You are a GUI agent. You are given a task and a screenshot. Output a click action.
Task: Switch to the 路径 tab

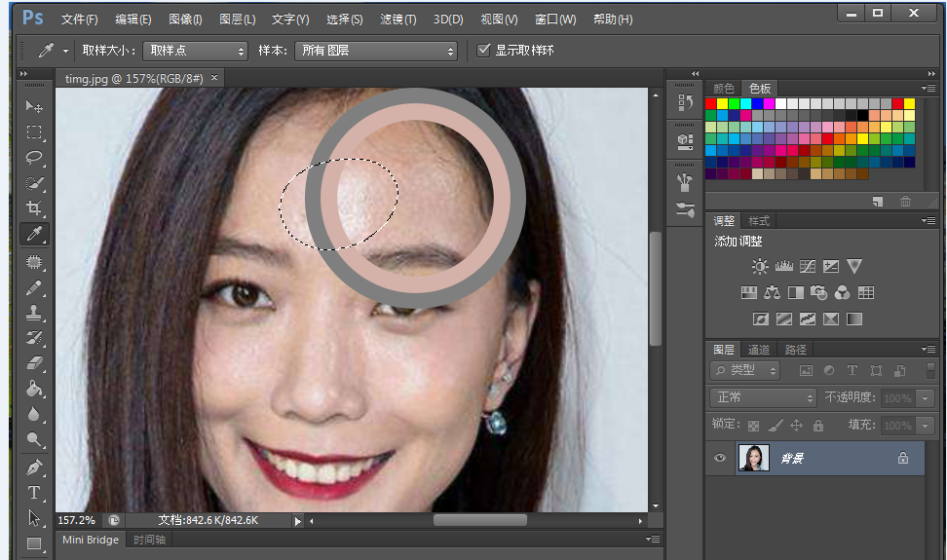tap(795, 350)
